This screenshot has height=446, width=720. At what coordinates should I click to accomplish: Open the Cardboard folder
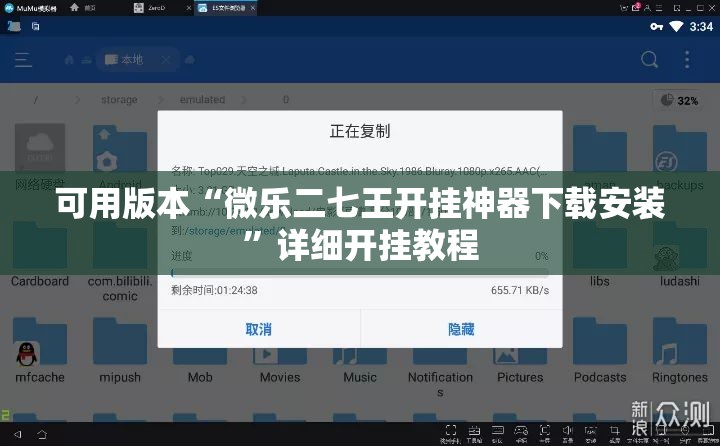click(x=40, y=257)
